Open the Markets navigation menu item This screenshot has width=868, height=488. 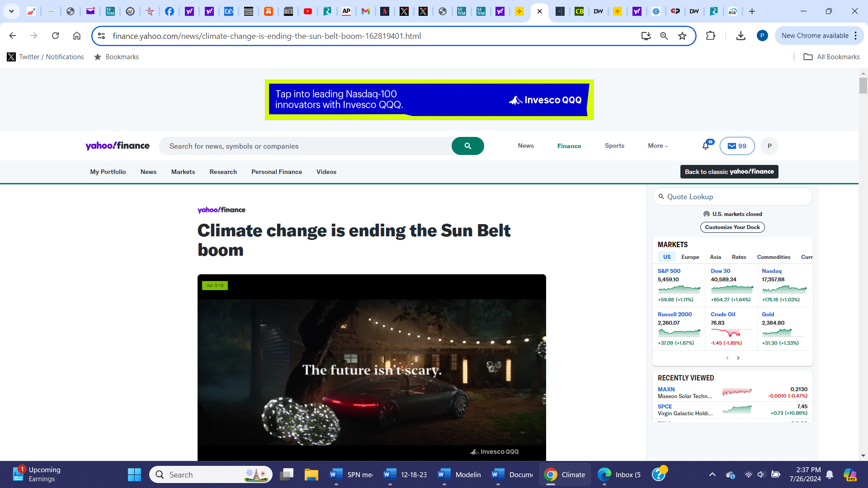pos(183,172)
